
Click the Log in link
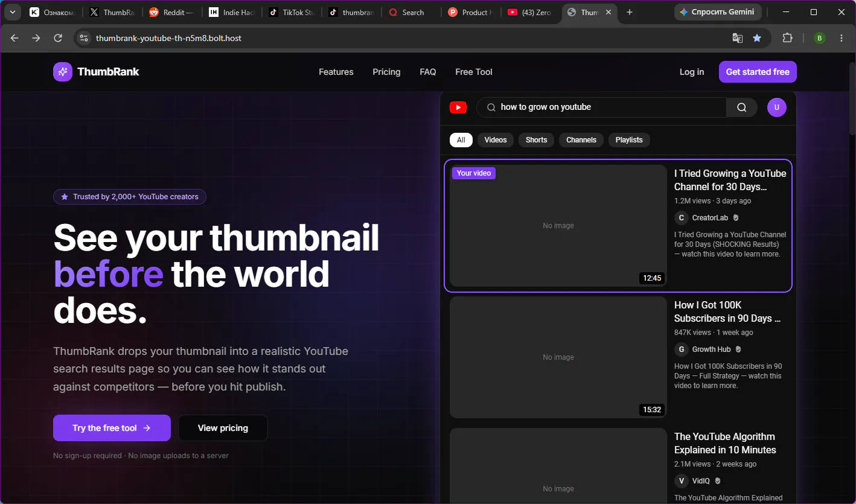[692, 72]
